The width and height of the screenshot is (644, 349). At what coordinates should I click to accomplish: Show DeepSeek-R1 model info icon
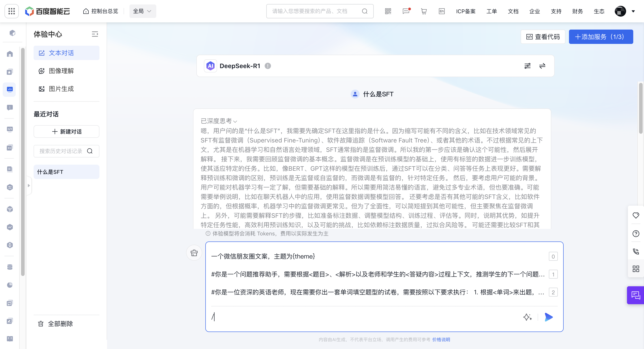point(268,66)
